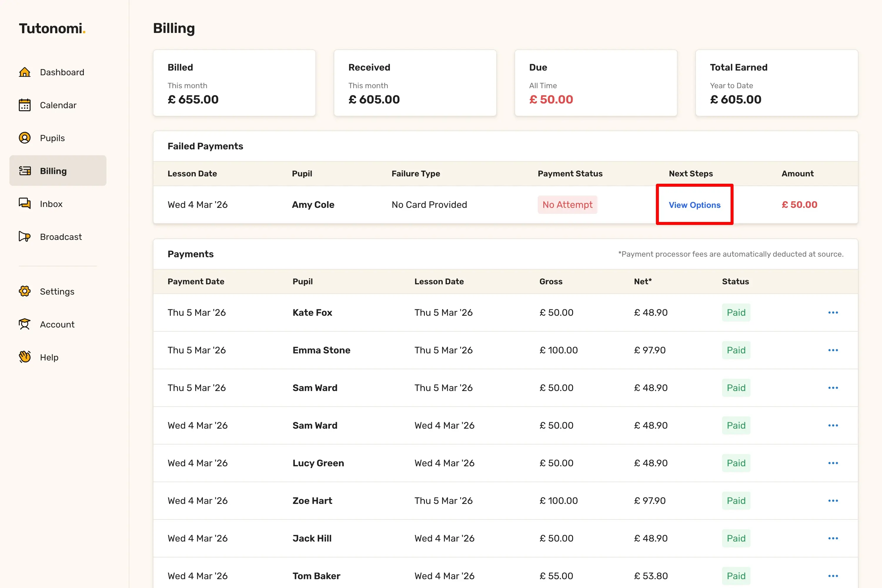The width and height of the screenshot is (882, 588).
Task: Open the Calendar icon in sidebar
Action: click(x=25, y=105)
